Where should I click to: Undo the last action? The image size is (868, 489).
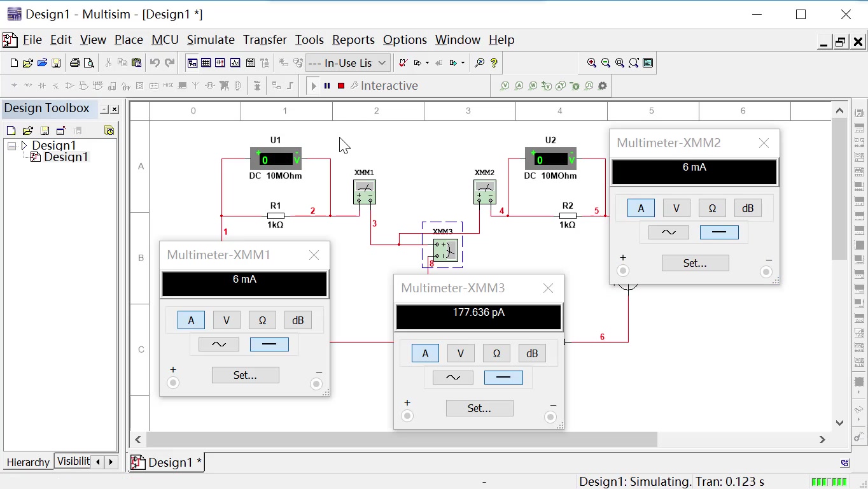pyautogui.click(x=155, y=63)
